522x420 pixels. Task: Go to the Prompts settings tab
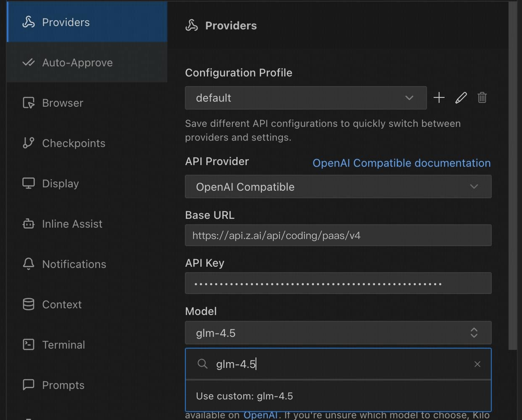87,385
